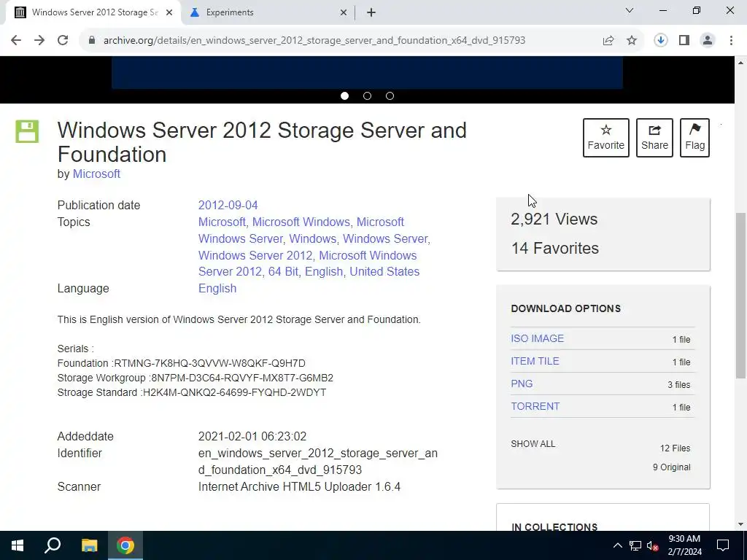
Task: Open the muted volume tray icon
Action: coord(652,545)
